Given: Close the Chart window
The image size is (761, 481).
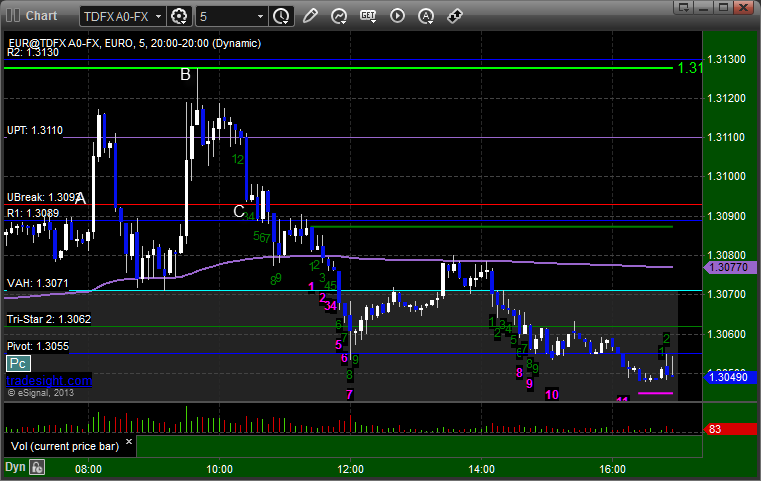Looking at the screenshot, I should point(744,7).
